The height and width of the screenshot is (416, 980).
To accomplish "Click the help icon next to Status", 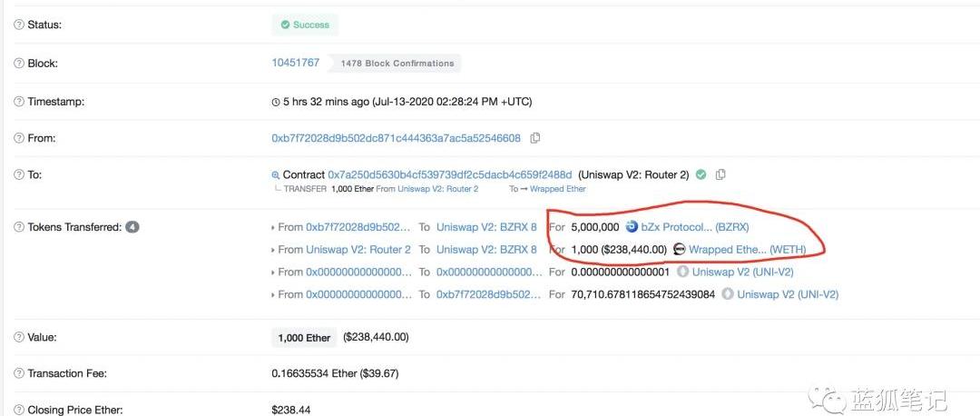I will tap(19, 25).
